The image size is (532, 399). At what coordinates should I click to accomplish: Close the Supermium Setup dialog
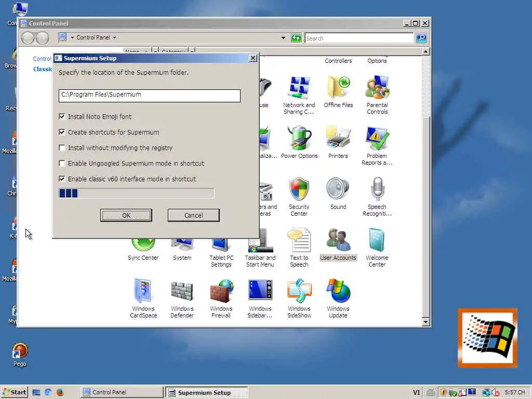pos(253,58)
